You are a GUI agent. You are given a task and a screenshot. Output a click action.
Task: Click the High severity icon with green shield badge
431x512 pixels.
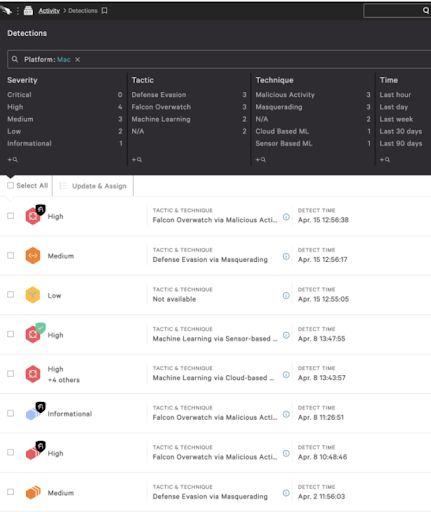33,335
